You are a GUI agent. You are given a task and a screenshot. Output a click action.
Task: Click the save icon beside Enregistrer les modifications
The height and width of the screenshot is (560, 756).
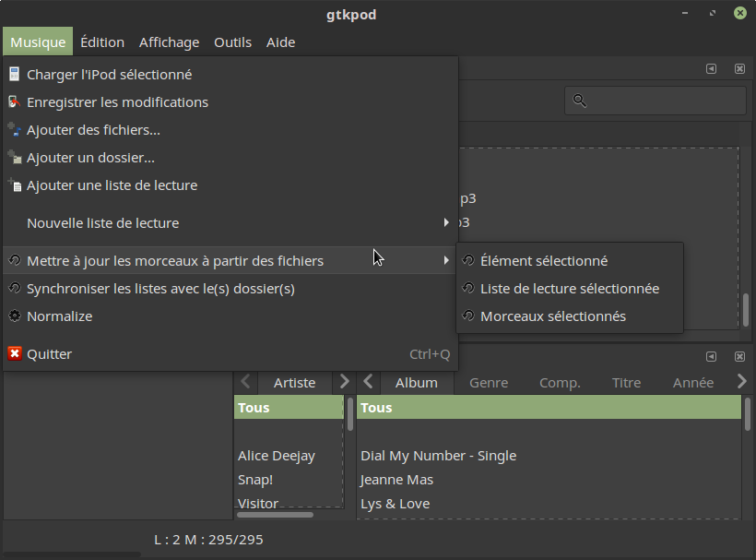14,102
